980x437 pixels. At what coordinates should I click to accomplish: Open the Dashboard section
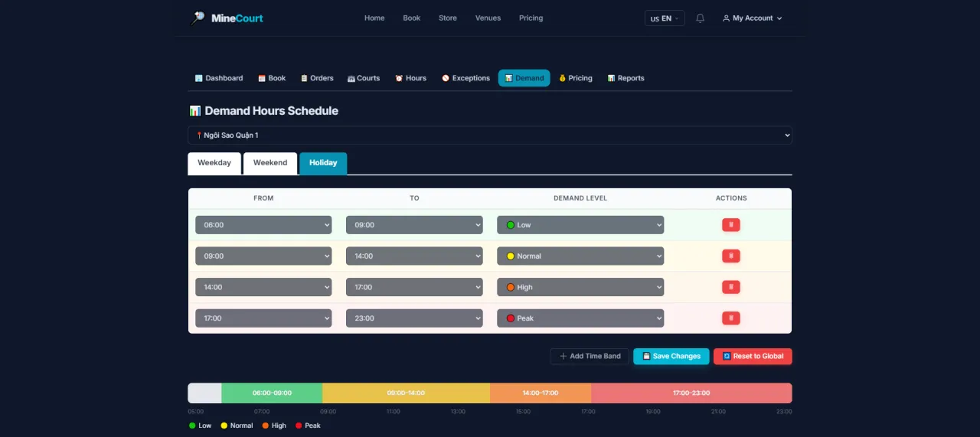[x=219, y=78]
